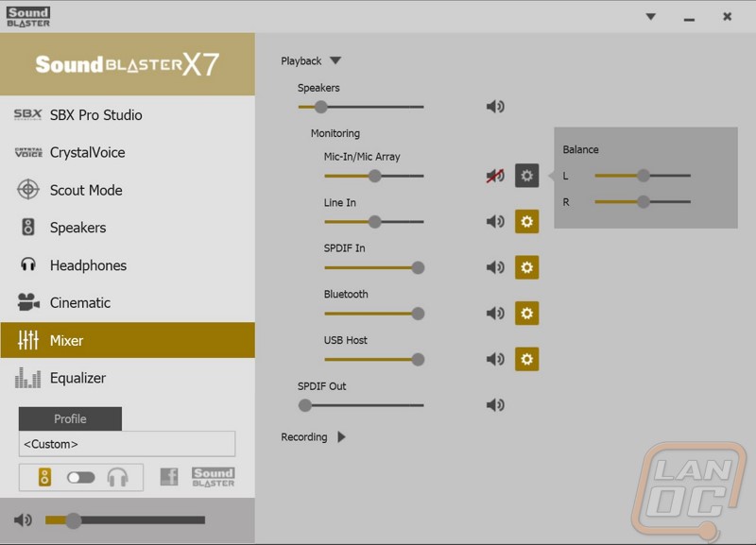This screenshot has height=545, width=756.
Task: Mute the Line In monitoring channel
Action: pos(495,222)
